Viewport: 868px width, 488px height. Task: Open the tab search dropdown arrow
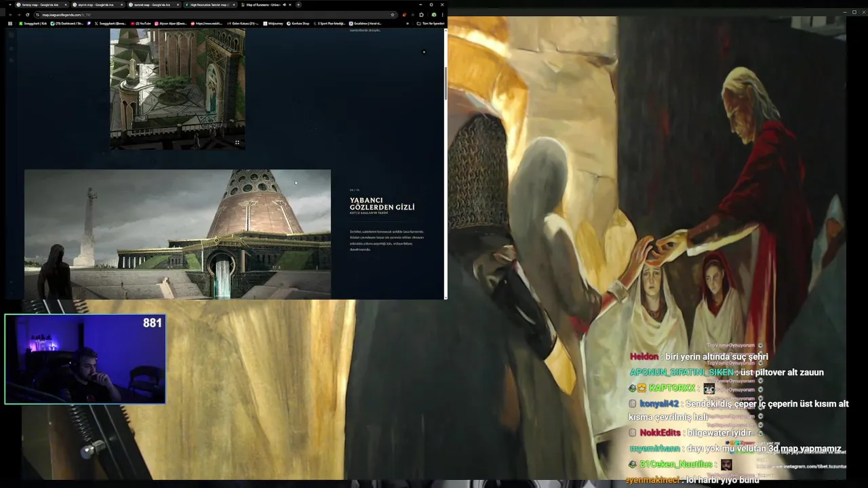10,5
